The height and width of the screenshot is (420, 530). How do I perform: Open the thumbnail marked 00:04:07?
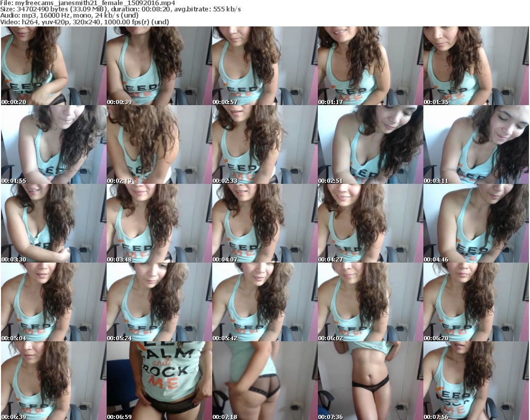click(264, 223)
